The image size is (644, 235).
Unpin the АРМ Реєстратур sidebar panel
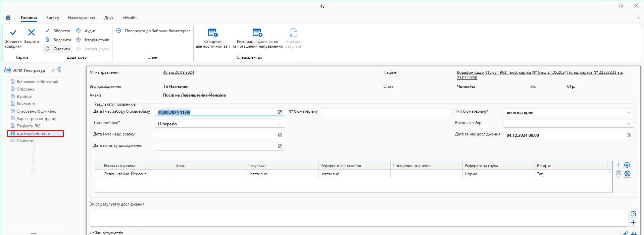(59, 70)
